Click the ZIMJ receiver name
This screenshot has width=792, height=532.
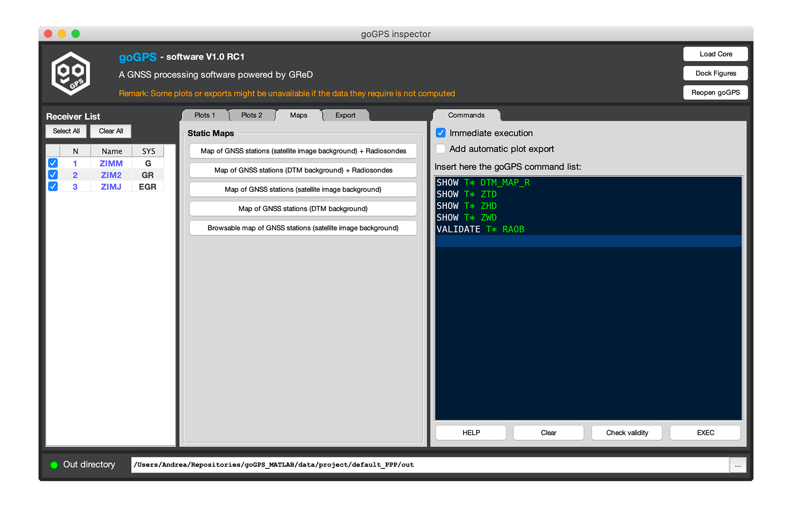coord(111,187)
